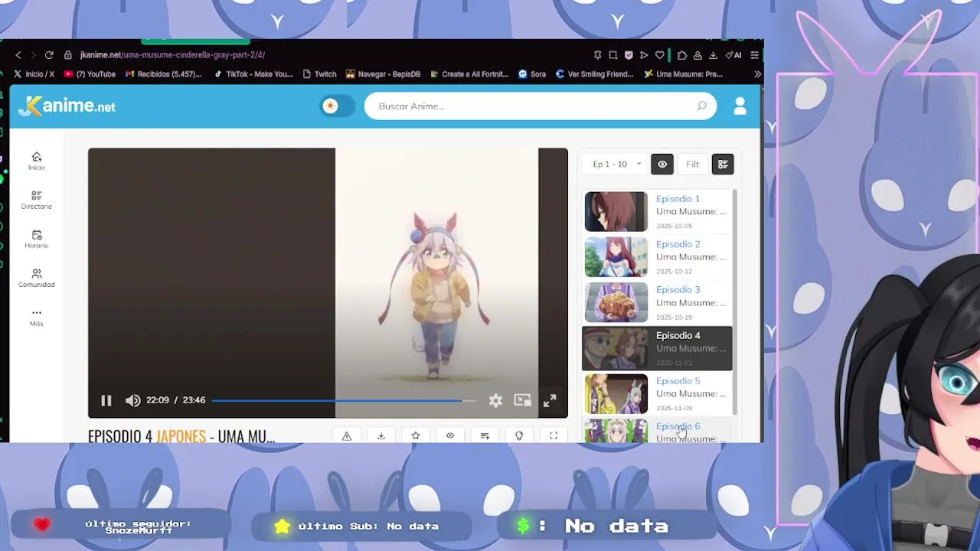Select Episodio 1 from the list
Screen dimensions: 980x551
(x=657, y=211)
